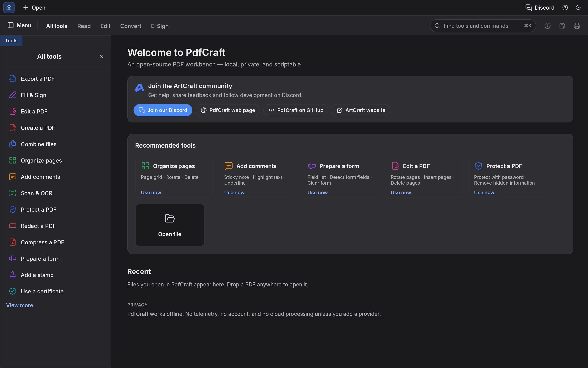
Task: Click the Tools panel tab
Action: 11,41
